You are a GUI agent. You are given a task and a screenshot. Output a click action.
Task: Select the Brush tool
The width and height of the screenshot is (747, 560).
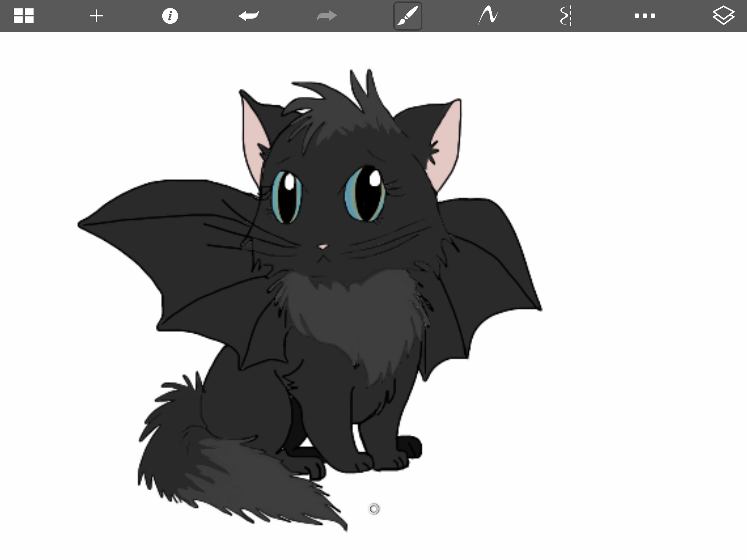point(407,16)
